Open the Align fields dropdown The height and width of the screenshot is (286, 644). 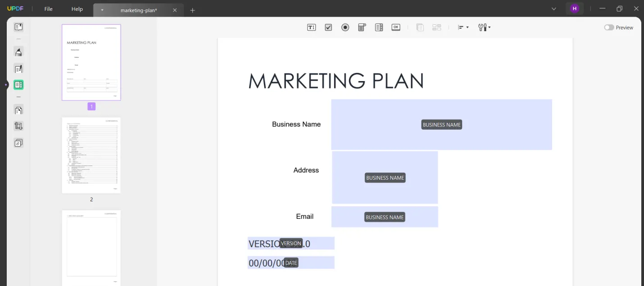[463, 27]
